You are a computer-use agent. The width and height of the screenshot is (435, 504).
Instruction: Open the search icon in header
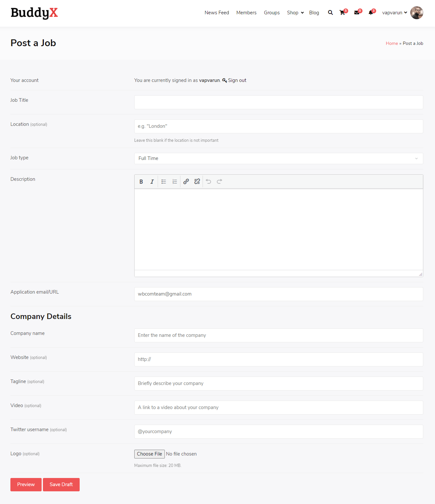coord(330,13)
